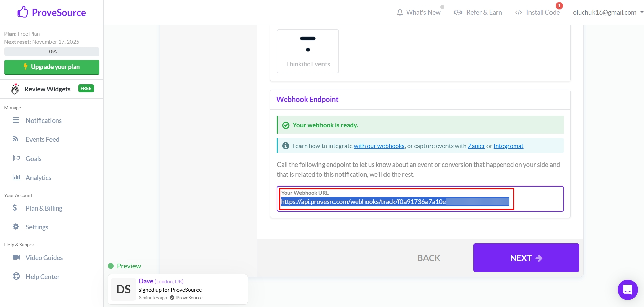Open the Intercom chat bubble
The width and height of the screenshot is (644, 307).
(x=627, y=289)
